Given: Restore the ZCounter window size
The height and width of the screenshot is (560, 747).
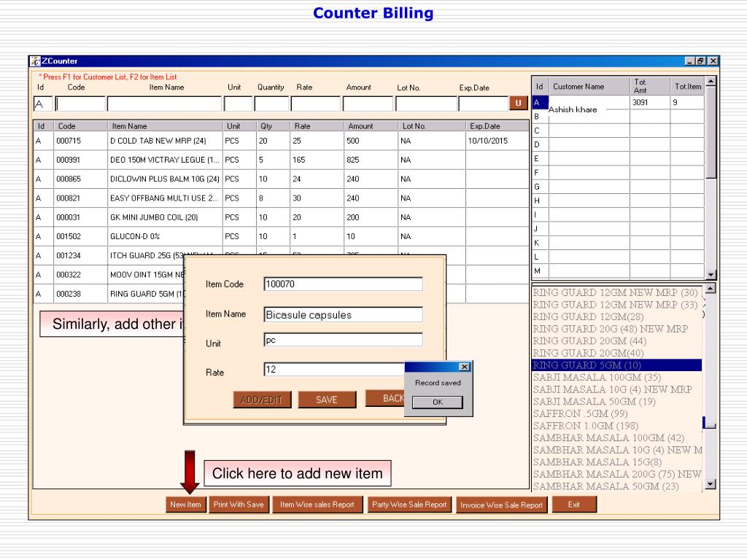Looking at the screenshot, I should tap(701, 61).
